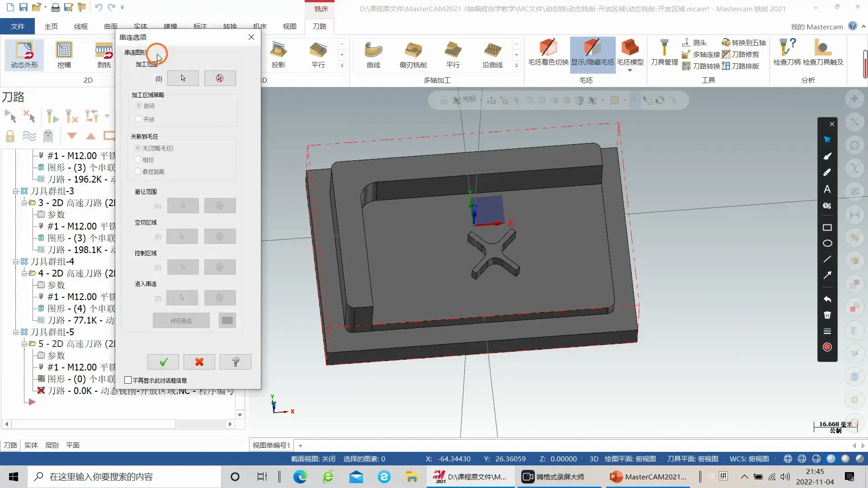Click the toolpath panel horizontal scrollbar
868x488 pixels.
point(93,424)
